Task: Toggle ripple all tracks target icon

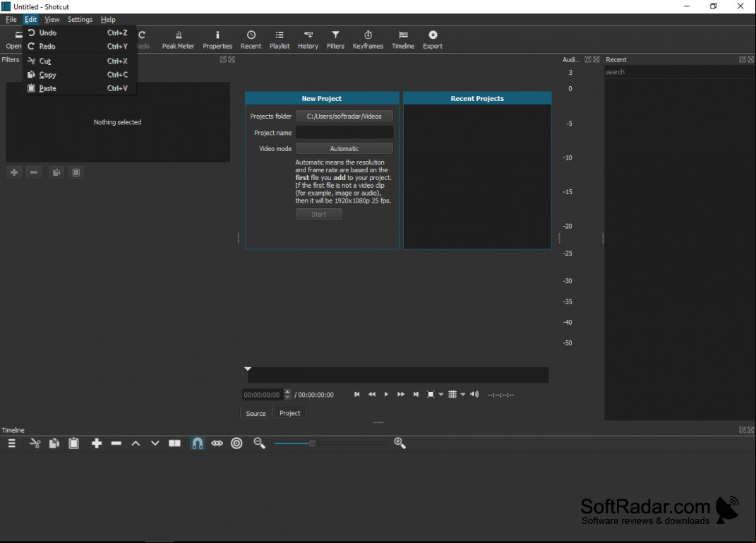Action: (x=236, y=443)
